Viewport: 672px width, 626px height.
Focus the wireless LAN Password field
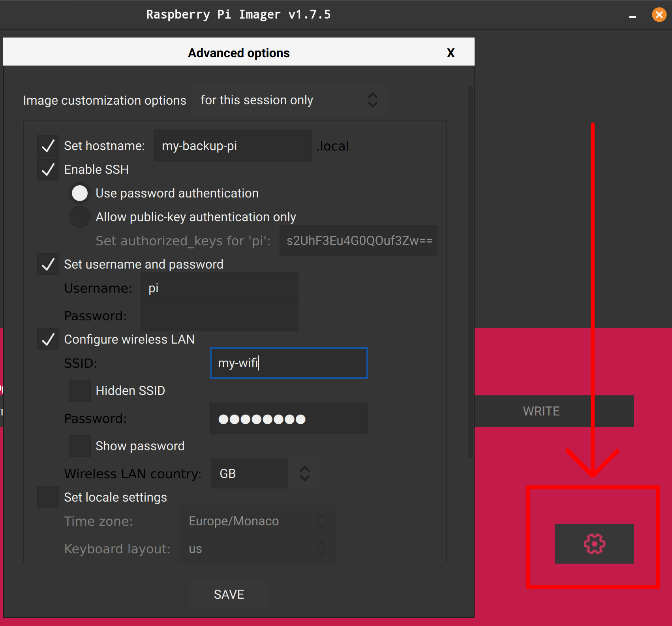point(289,419)
